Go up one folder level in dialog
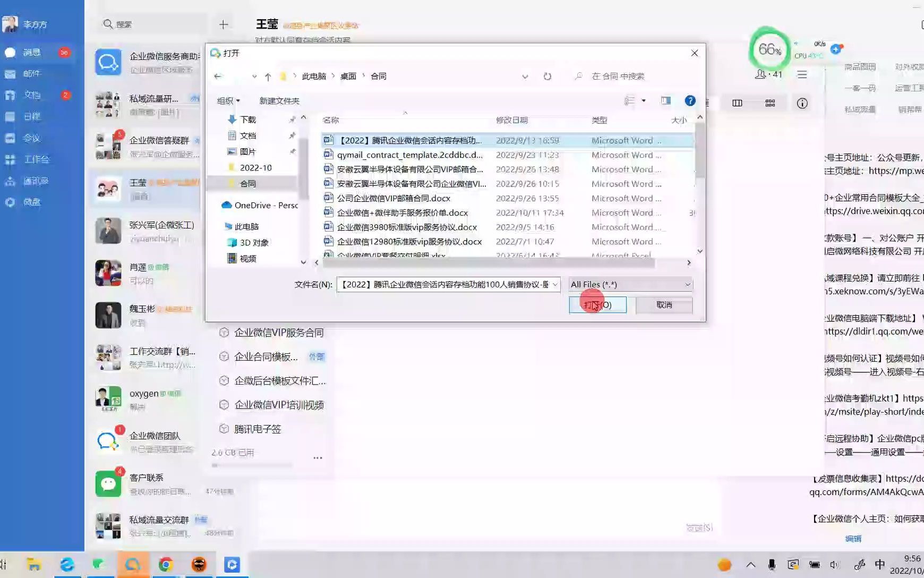The height and width of the screenshot is (578, 924). coord(268,76)
